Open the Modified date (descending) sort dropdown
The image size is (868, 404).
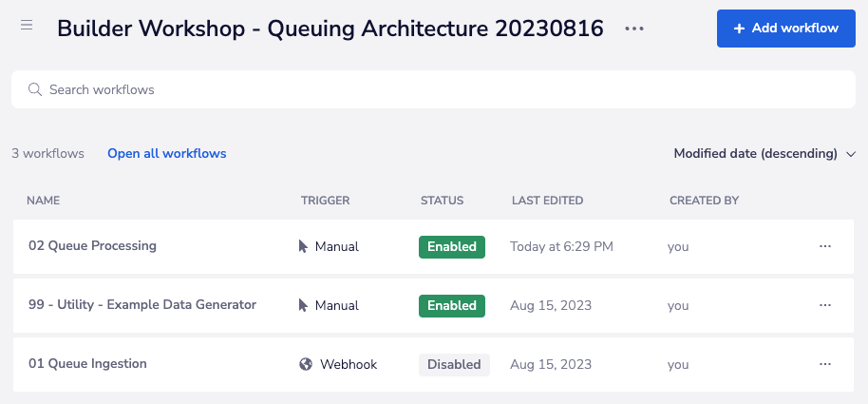pyautogui.click(x=755, y=153)
